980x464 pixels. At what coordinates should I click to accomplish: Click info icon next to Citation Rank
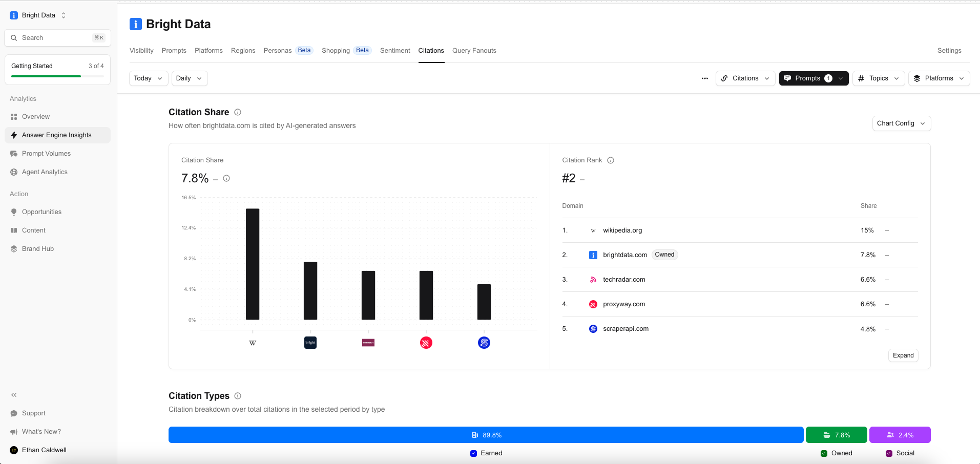(x=611, y=160)
